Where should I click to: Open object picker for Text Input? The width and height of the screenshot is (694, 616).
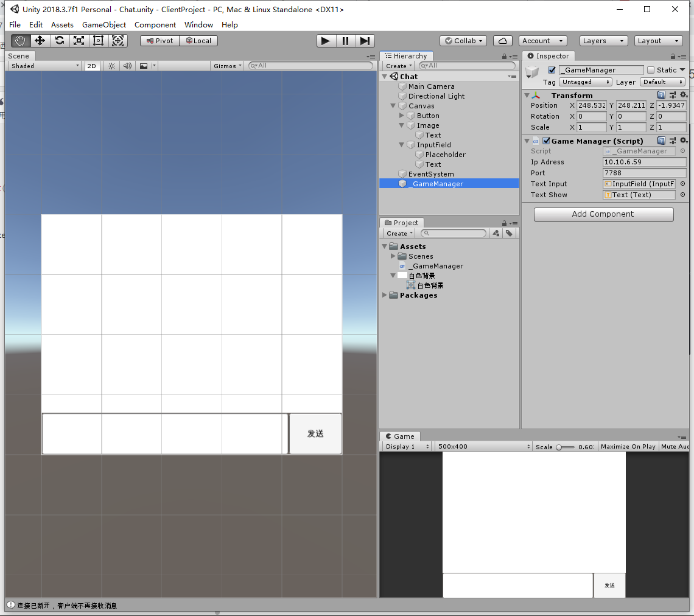click(x=683, y=184)
